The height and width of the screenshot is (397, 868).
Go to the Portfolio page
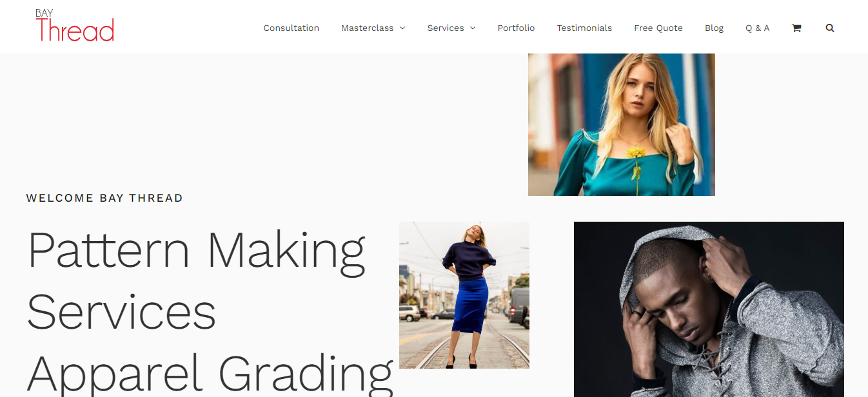pyautogui.click(x=517, y=28)
